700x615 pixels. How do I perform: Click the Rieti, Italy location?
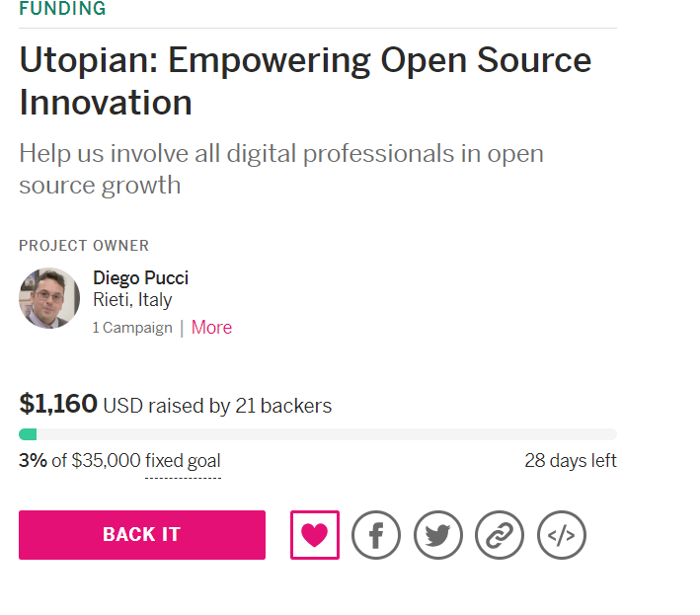(x=132, y=300)
